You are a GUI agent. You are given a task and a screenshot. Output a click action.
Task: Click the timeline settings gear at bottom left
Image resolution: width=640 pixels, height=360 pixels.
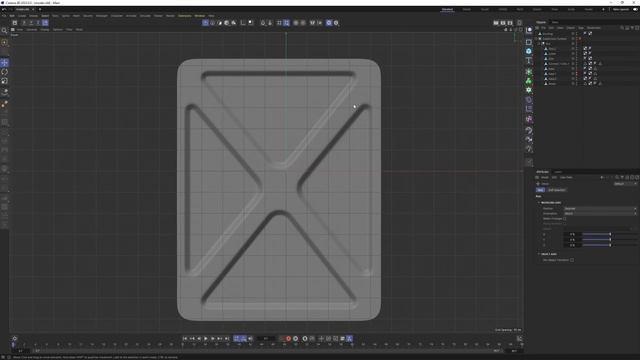pos(15,338)
